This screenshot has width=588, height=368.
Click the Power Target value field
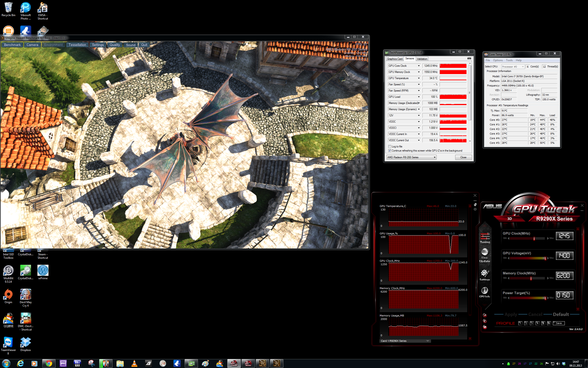pos(565,295)
